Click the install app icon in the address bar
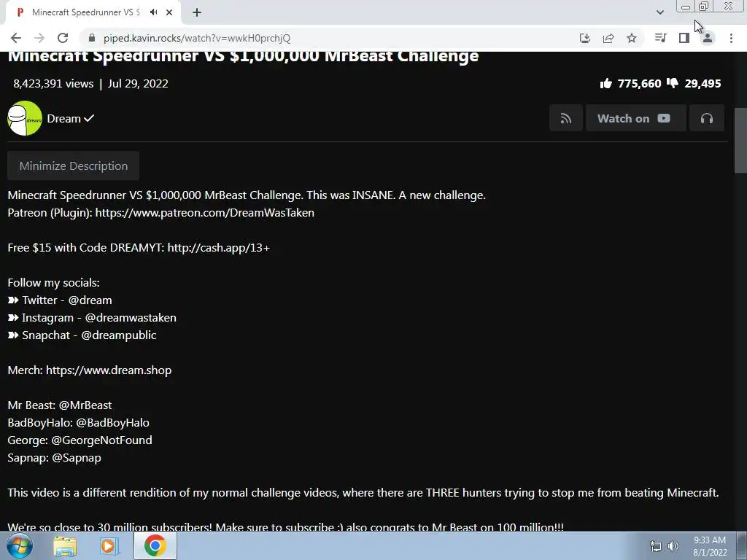The height and width of the screenshot is (560, 747). 585,38
